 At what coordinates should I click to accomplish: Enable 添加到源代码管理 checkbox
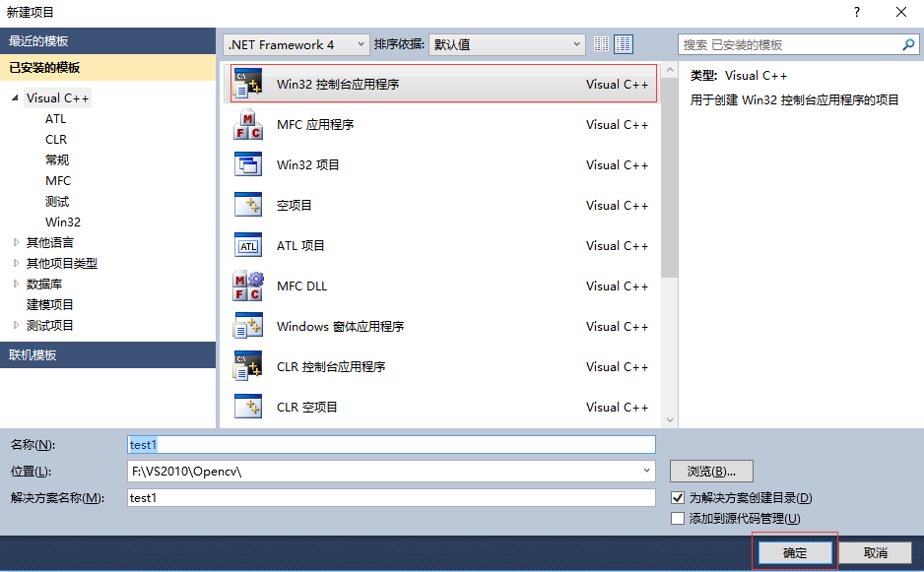[x=678, y=519]
